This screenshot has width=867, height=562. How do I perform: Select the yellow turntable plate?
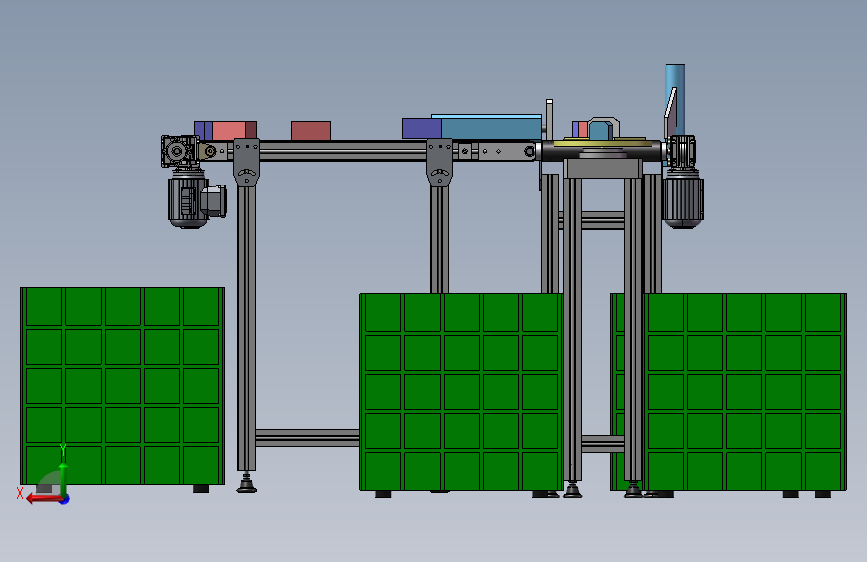click(604, 142)
